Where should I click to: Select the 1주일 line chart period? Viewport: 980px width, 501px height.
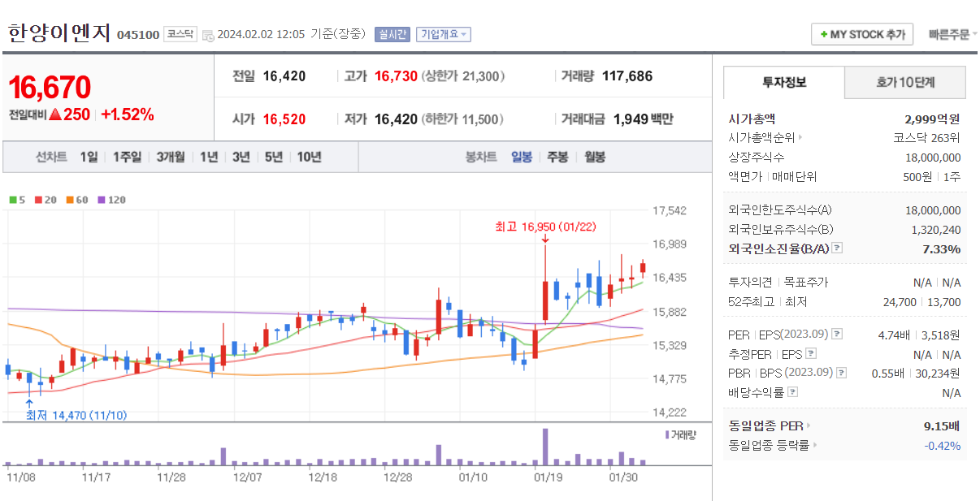(127, 158)
